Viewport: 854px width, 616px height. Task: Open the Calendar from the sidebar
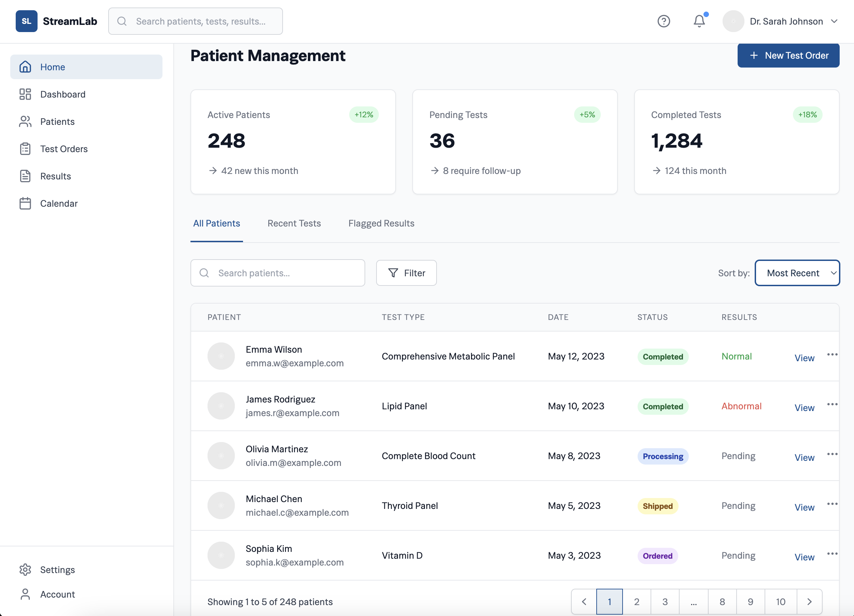pos(59,203)
